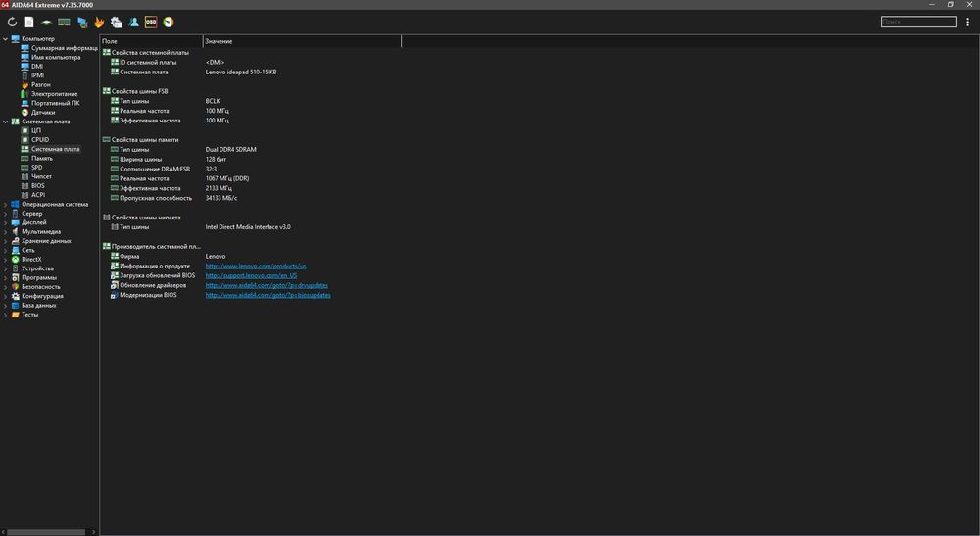Start the flame stability test toolbar icon
This screenshot has width=980, height=536.
99,22
